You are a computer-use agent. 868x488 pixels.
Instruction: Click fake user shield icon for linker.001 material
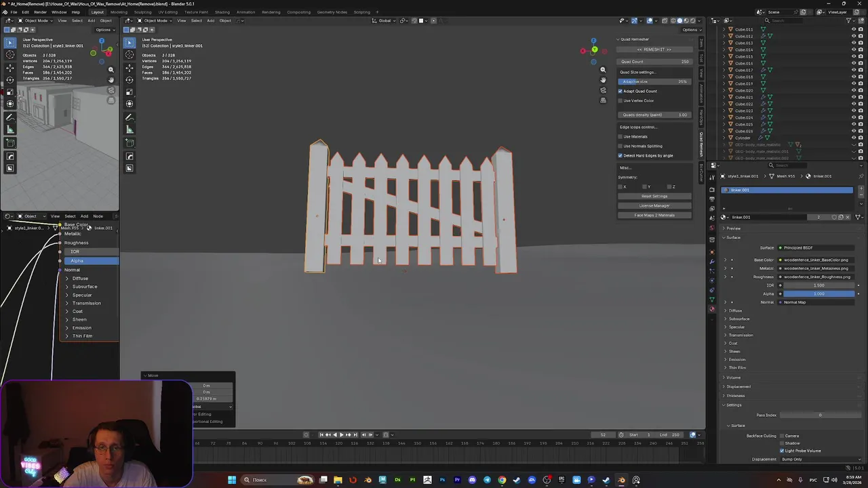click(833, 217)
